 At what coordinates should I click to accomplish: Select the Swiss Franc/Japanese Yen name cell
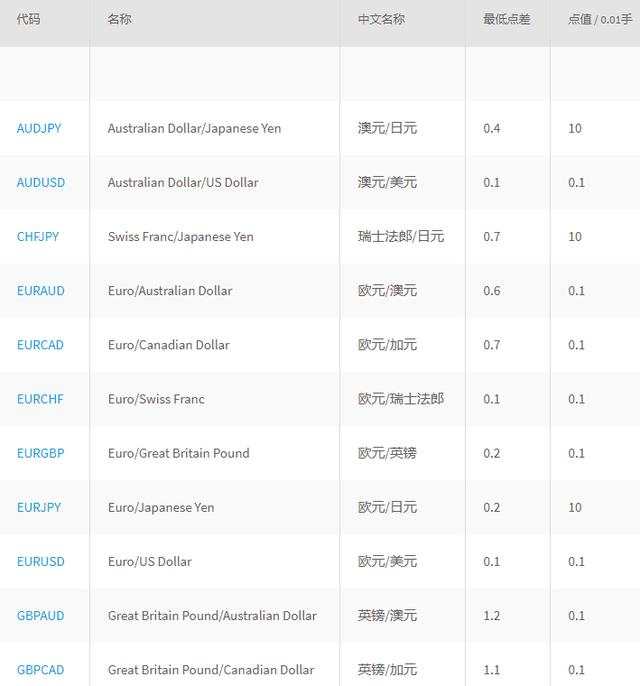pos(181,237)
